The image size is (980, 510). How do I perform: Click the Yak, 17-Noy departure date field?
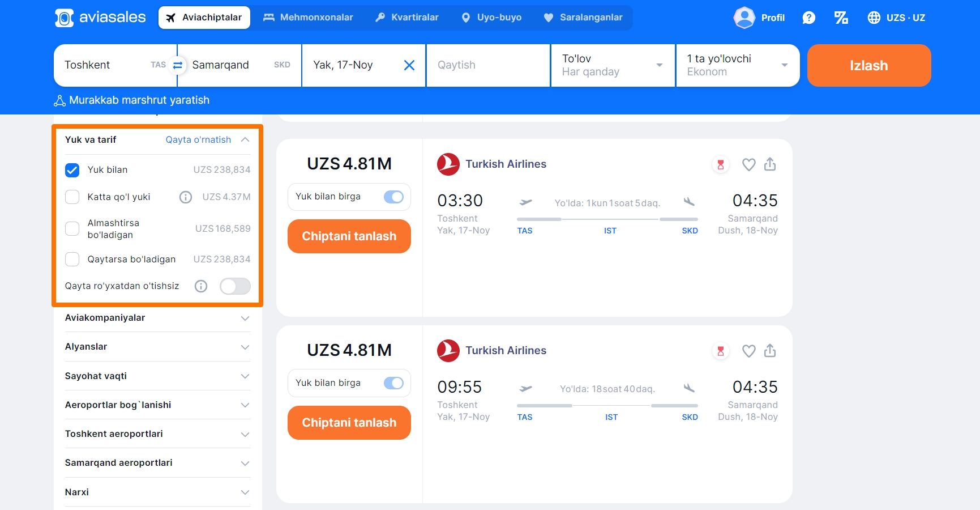point(363,65)
